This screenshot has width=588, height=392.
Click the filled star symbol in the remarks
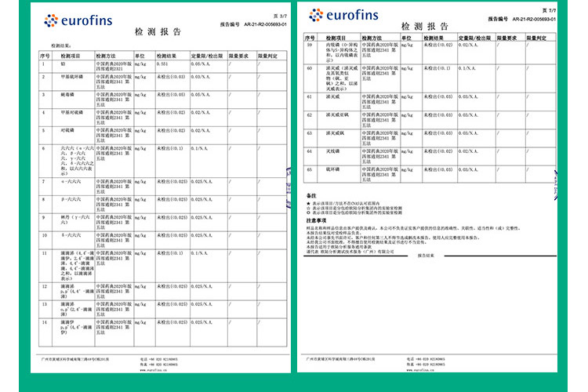tap(308, 201)
